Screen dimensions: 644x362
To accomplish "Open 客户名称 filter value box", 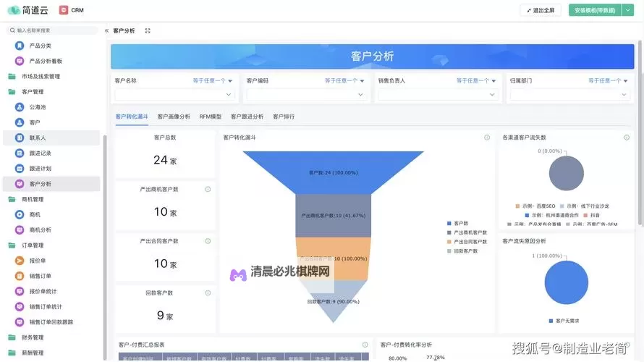I will pos(174,95).
